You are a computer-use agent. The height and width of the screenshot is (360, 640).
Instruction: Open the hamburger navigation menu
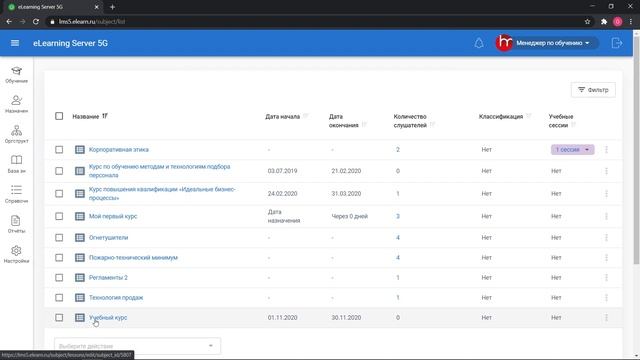coord(15,43)
